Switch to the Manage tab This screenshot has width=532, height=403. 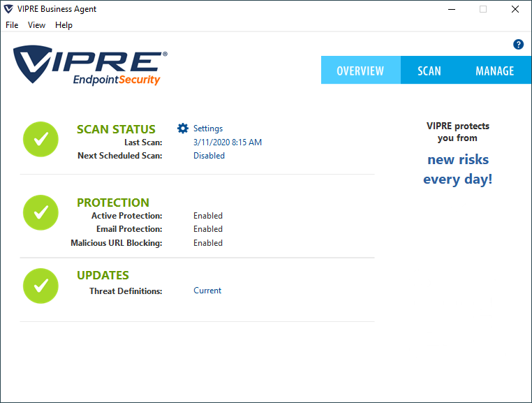coord(494,71)
